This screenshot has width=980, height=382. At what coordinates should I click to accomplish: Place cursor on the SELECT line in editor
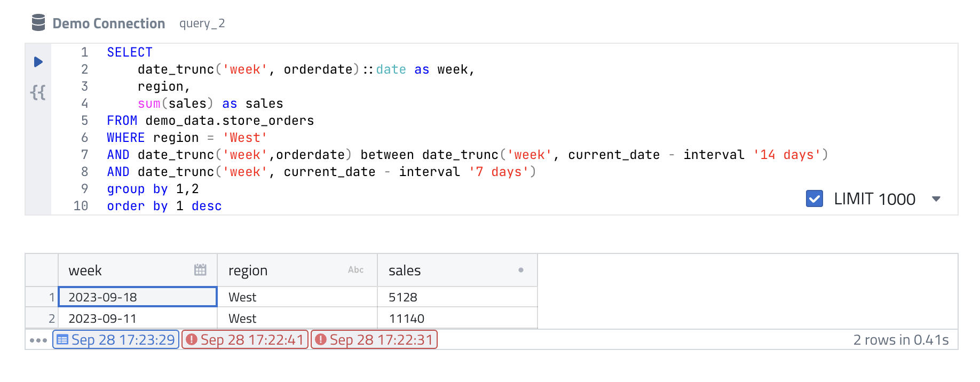point(130,52)
